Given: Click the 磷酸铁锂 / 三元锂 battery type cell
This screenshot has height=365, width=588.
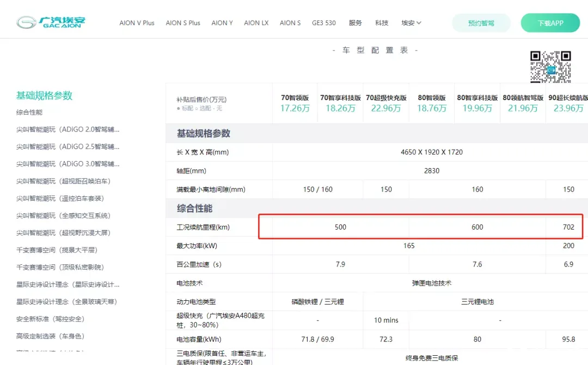Looking at the screenshot, I should 317,302.
